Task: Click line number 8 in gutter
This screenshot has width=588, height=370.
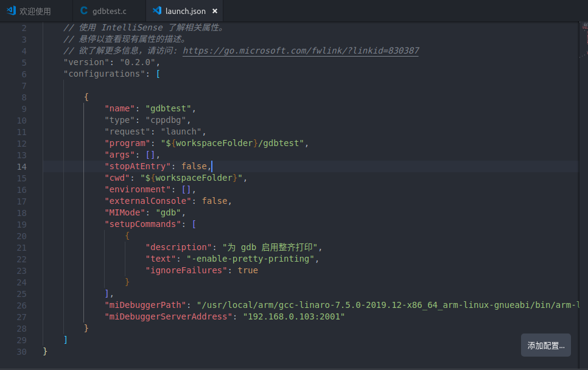Action: tap(24, 97)
